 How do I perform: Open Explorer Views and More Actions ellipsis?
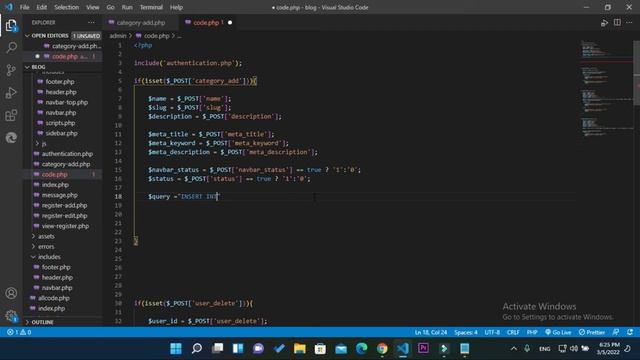(91, 22)
